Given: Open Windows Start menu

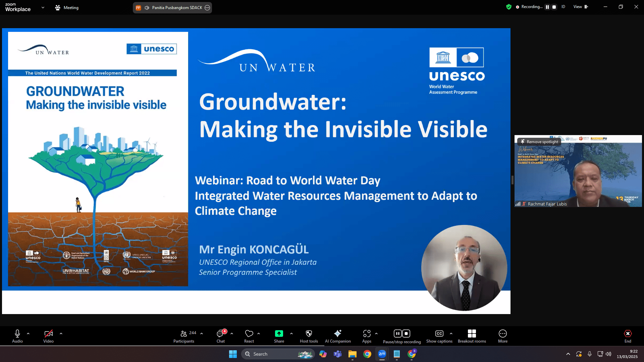Looking at the screenshot, I should point(233,354).
